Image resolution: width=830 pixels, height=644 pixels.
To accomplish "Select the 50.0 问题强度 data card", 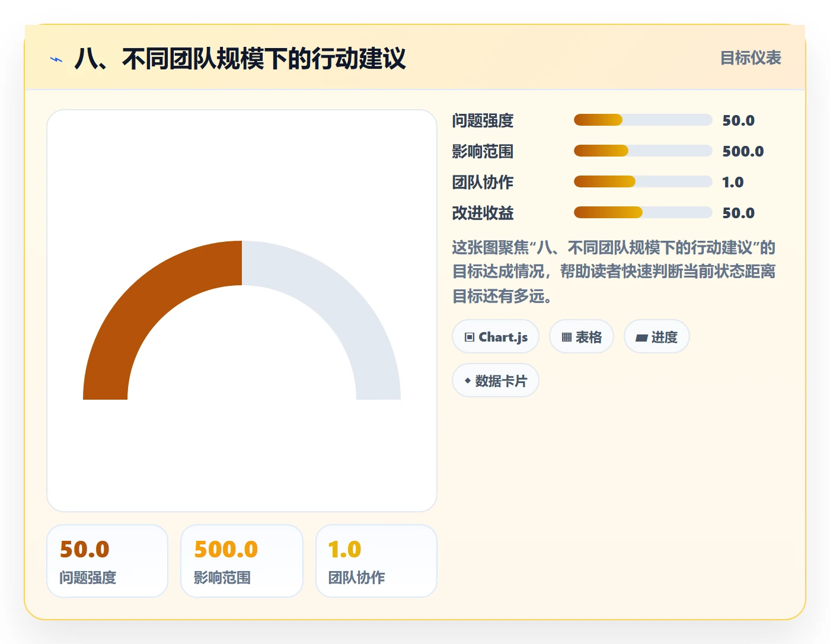I will click(x=107, y=561).
